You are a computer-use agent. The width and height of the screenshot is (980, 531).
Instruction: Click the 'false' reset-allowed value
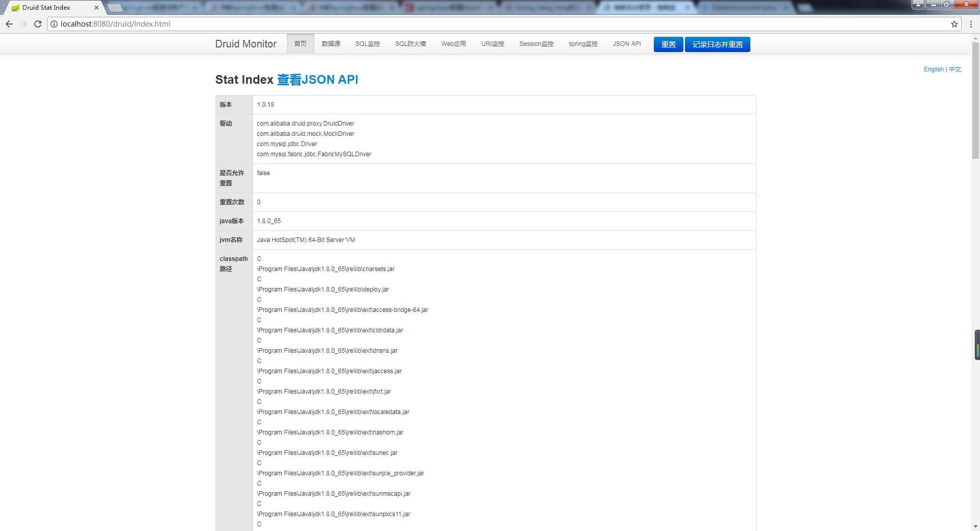coord(263,173)
